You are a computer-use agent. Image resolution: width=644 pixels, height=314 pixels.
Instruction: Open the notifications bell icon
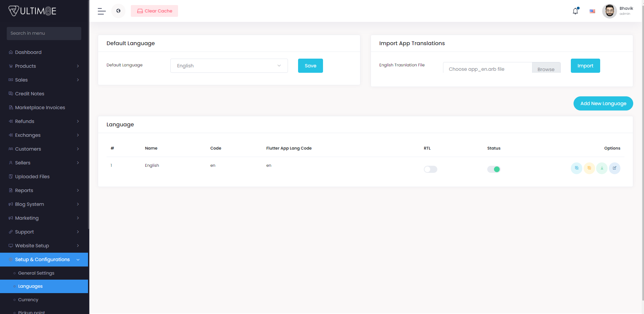click(575, 11)
